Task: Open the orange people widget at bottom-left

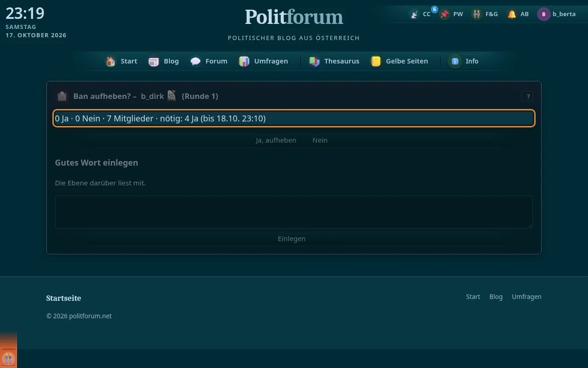Action: pos(8,358)
